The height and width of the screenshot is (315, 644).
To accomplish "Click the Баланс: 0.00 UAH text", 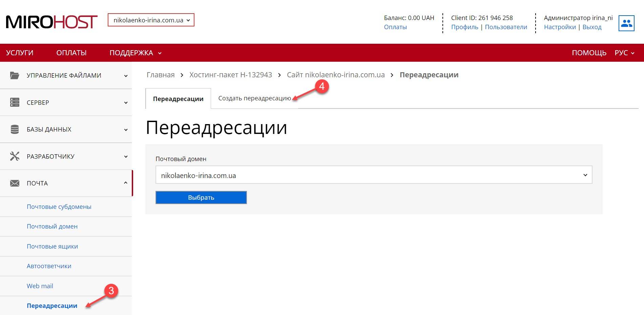I will click(409, 18).
